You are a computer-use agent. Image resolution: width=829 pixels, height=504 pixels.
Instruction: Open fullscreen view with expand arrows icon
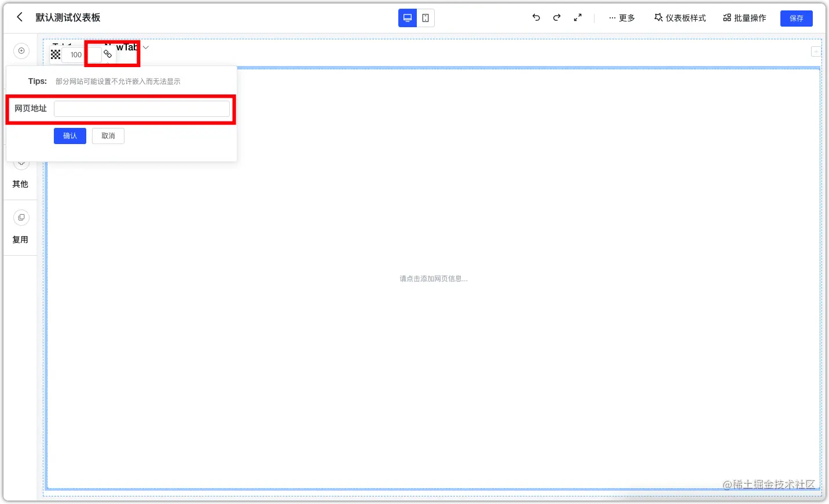coord(577,18)
